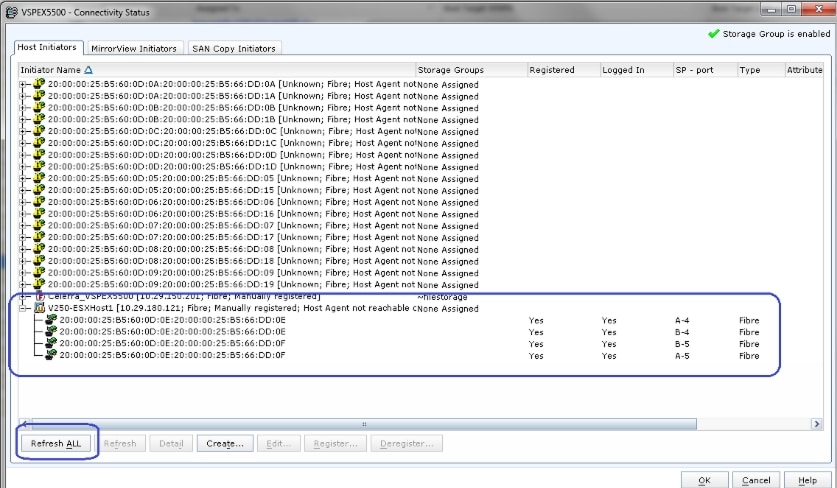837x488 pixels.
Task: Click the Type column header
Action: tap(761, 70)
